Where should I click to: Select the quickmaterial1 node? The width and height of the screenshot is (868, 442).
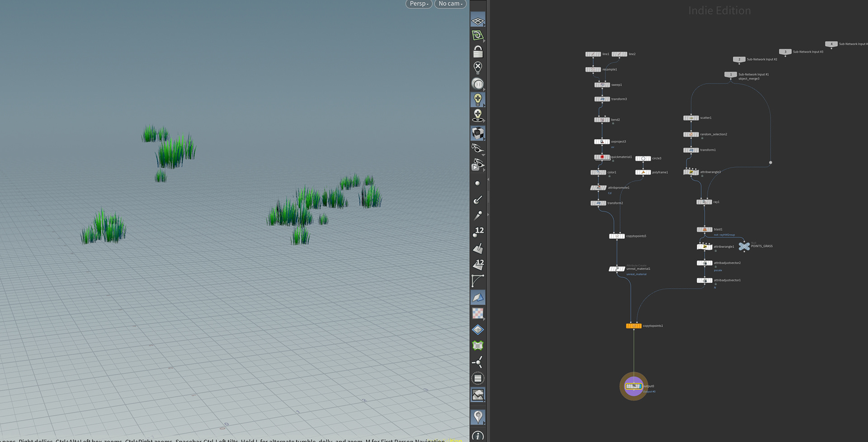[602, 157]
